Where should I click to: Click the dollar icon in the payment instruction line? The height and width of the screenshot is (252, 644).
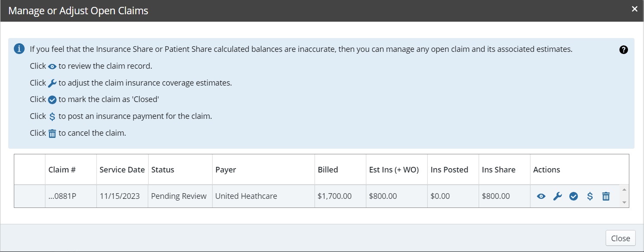52,115
